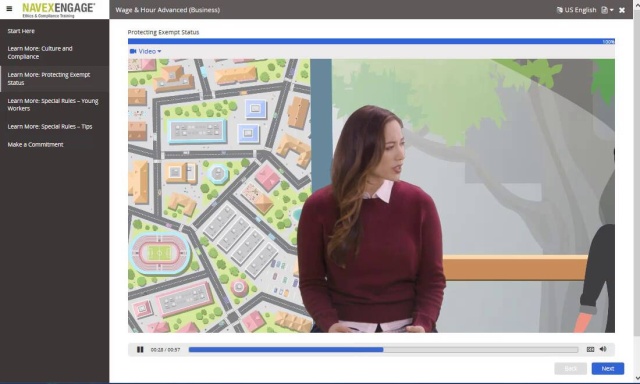Open Learn More: Special Rules – Young Workers
Image resolution: width=640 pixels, height=384 pixels.
pyautogui.click(x=54, y=104)
